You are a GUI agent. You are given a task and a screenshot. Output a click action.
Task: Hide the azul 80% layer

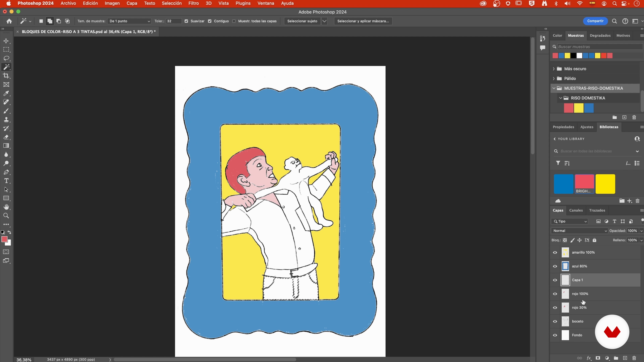pos(555,266)
